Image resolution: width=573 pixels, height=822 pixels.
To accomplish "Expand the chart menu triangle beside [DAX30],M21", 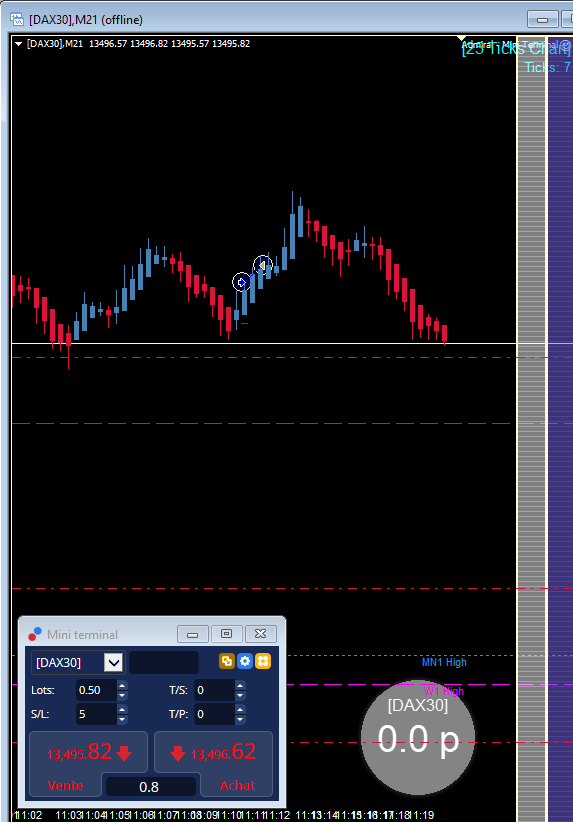I will (x=18, y=44).
